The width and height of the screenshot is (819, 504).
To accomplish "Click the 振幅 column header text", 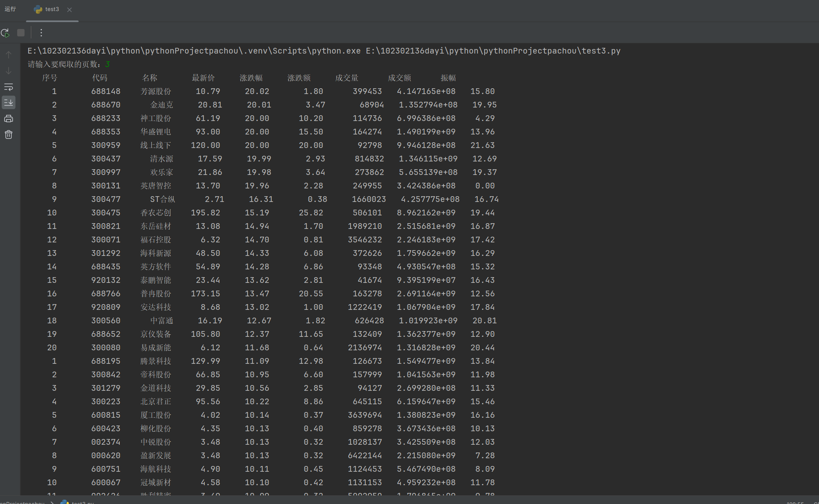I will pos(448,78).
